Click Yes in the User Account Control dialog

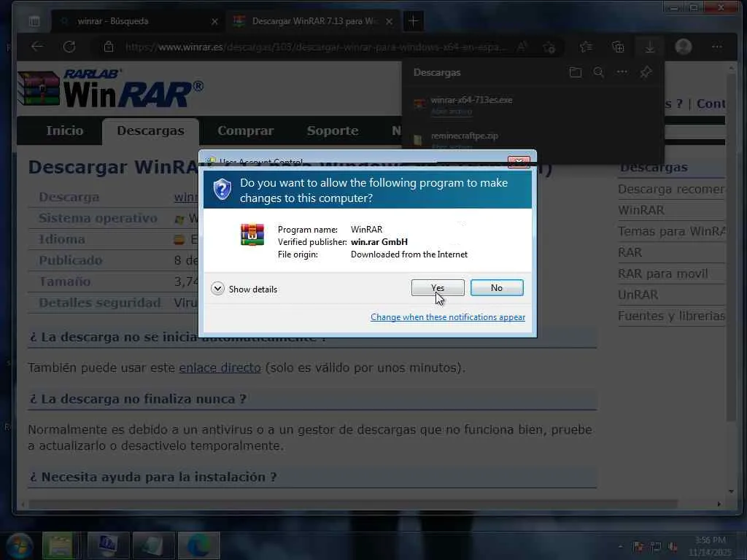[x=438, y=287]
